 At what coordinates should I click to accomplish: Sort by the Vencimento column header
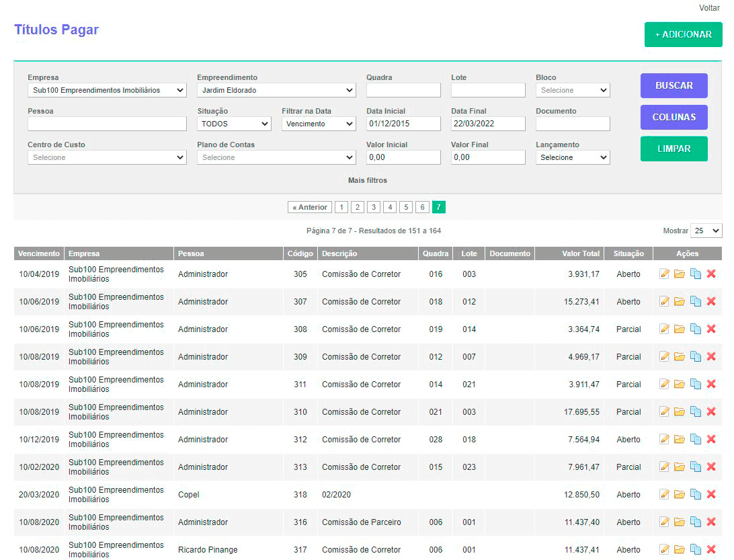tap(39, 253)
